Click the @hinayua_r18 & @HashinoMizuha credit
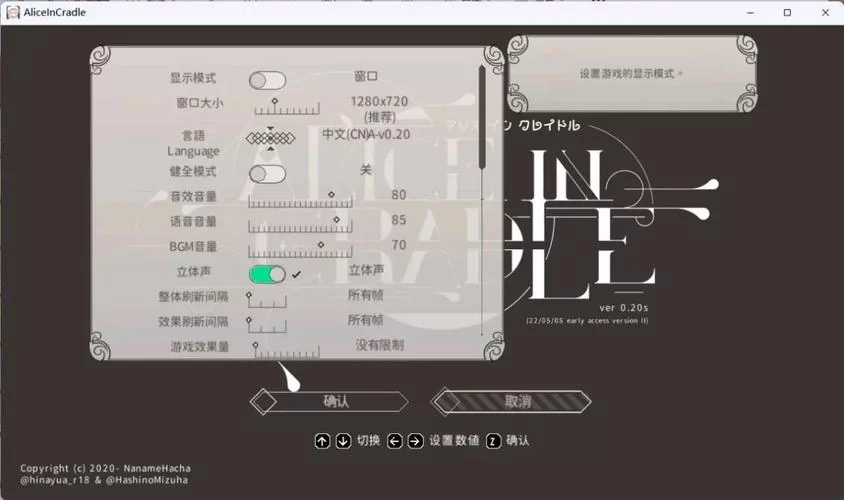The height and width of the screenshot is (500, 844). point(104,480)
